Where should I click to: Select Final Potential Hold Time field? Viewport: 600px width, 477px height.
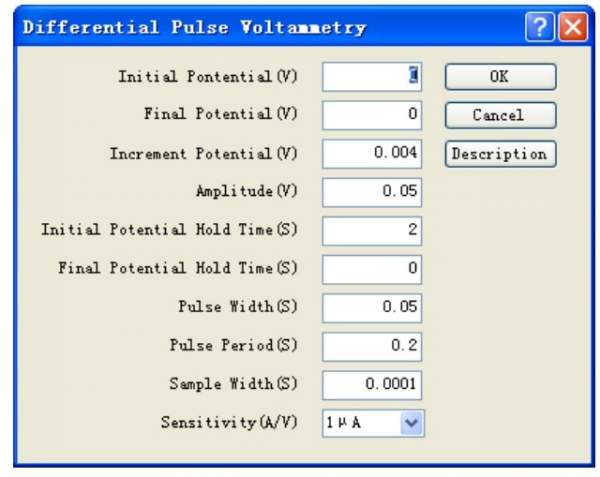[372, 269]
